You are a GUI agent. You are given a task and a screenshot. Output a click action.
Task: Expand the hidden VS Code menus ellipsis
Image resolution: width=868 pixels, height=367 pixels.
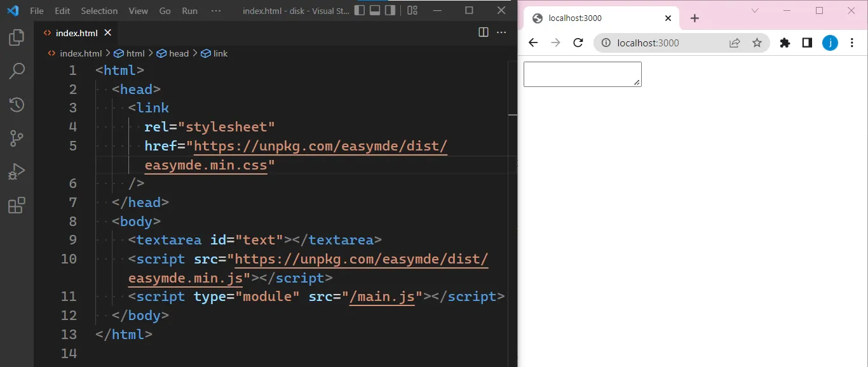216,11
